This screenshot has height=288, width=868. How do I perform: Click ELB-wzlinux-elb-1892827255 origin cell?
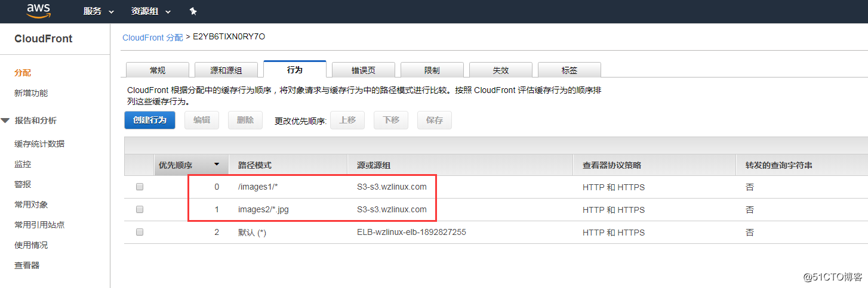point(411,232)
